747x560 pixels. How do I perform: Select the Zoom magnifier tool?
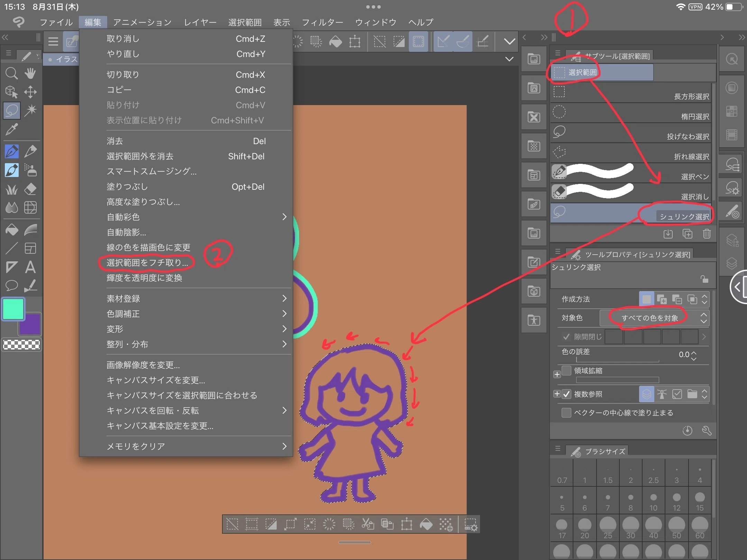coord(11,73)
